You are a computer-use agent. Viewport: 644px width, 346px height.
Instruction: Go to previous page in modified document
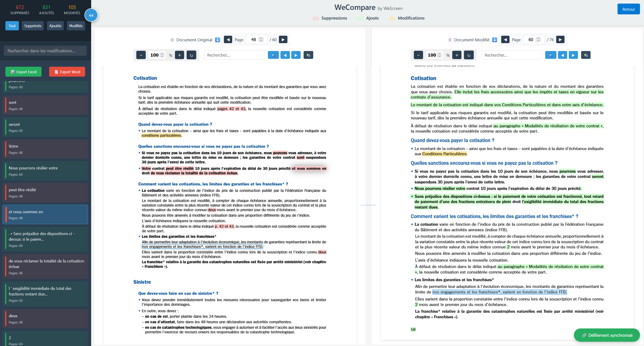[x=505, y=40]
